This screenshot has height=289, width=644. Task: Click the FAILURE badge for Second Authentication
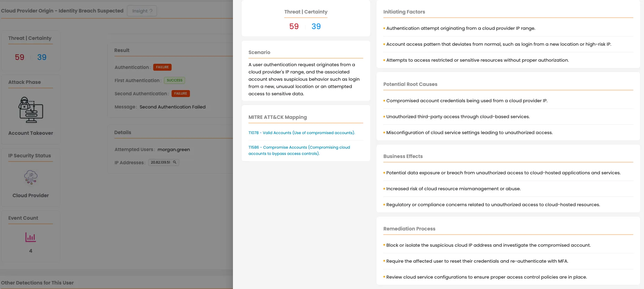pyautogui.click(x=181, y=94)
